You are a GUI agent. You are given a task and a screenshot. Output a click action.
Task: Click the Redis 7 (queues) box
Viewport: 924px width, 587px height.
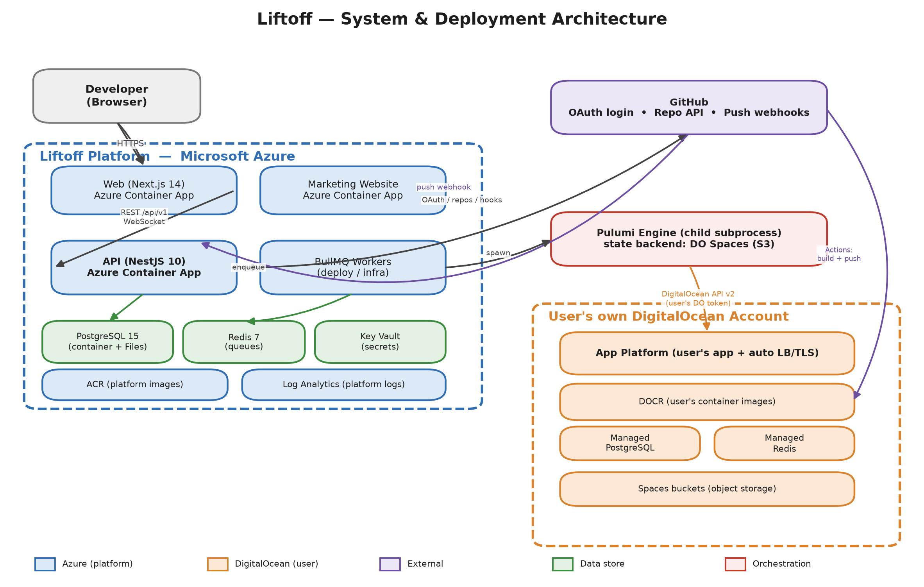(x=244, y=342)
